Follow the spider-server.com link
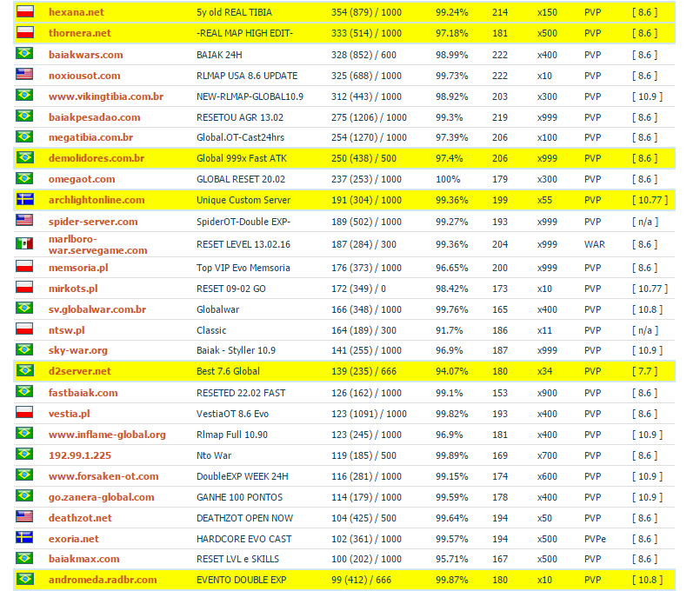Viewport: 700px width, 591px height. click(93, 222)
